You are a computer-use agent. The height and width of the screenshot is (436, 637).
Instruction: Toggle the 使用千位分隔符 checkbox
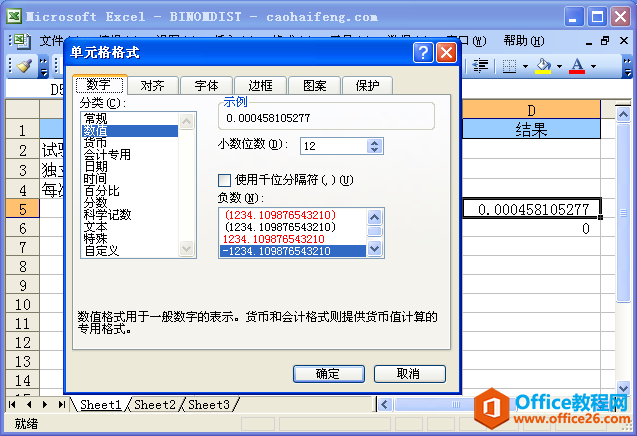point(224,180)
